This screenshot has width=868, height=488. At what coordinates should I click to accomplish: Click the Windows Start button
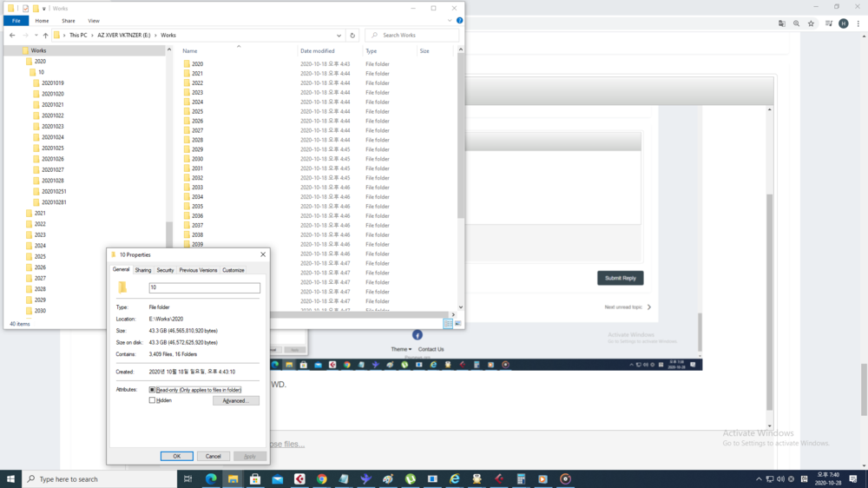[x=11, y=478]
